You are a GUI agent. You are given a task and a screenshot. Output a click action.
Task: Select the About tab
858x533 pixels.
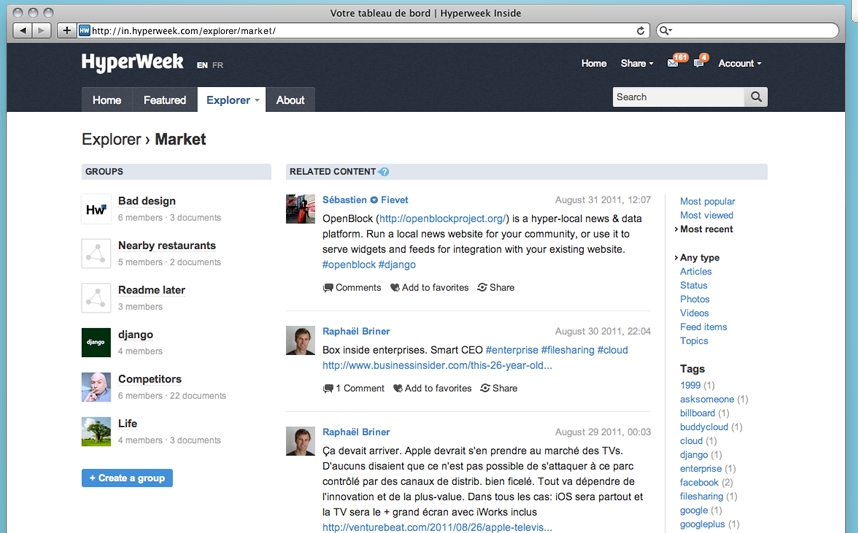click(290, 100)
